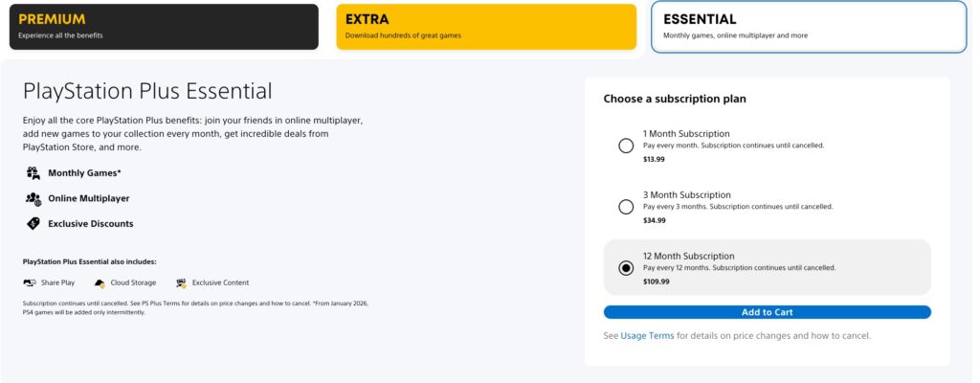Switch to the PREMIUM plan tab
The width and height of the screenshot is (980, 383).
pyautogui.click(x=164, y=27)
